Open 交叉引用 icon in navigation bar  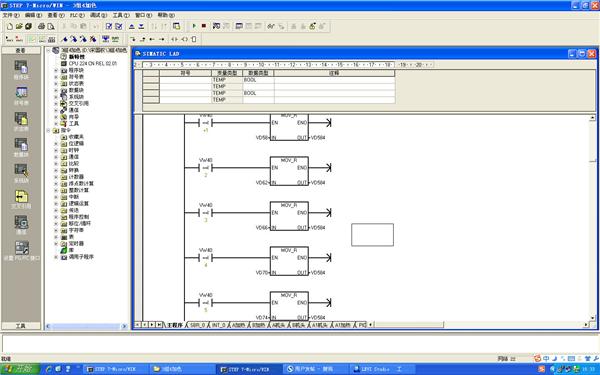pos(21,199)
